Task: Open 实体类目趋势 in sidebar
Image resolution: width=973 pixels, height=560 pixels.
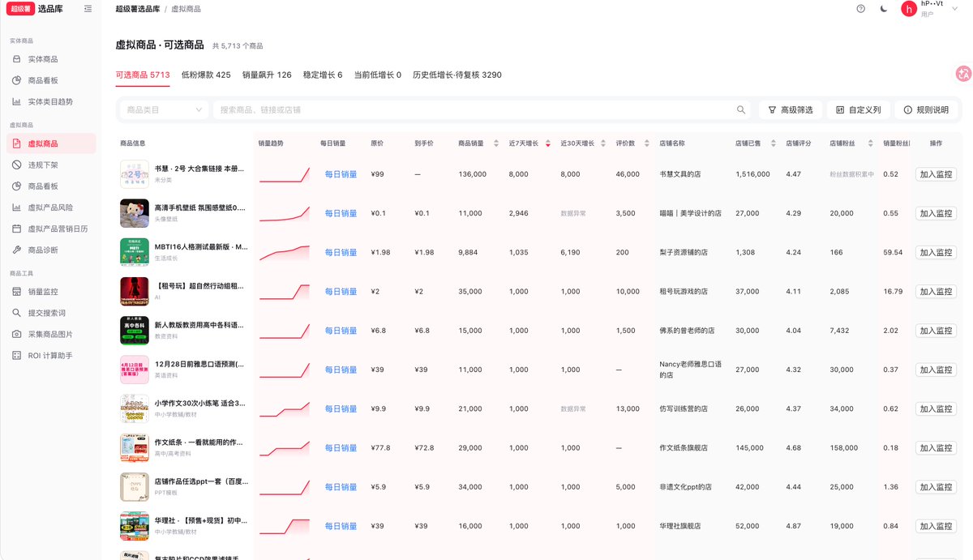Action: point(51,101)
